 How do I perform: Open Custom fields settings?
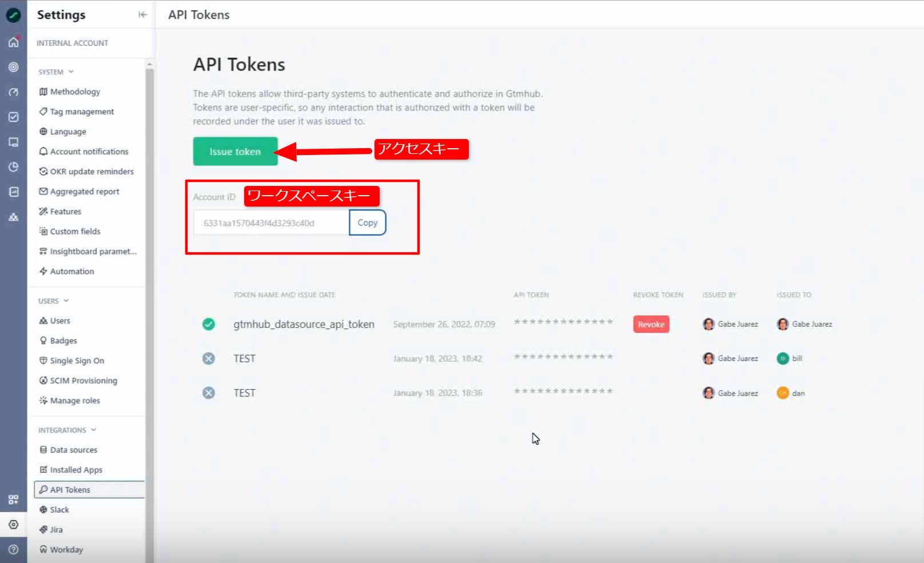coord(70,232)
